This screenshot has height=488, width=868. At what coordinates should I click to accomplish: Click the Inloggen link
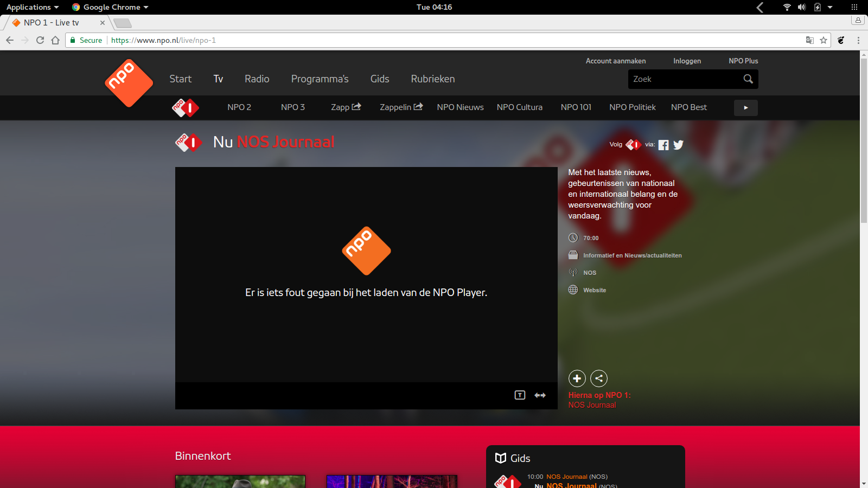click(x=687, y=61)
